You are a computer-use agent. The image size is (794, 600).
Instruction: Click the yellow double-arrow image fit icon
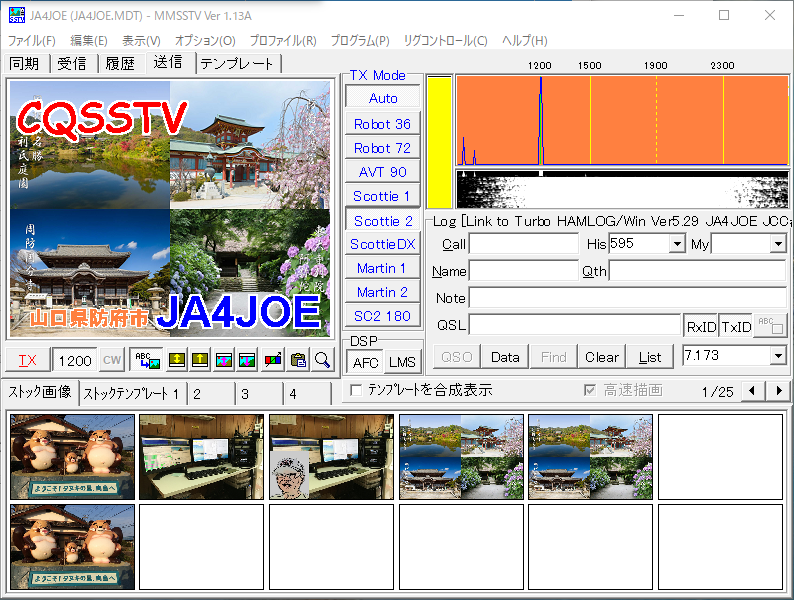pyautogui.click(x=176, y=360)
